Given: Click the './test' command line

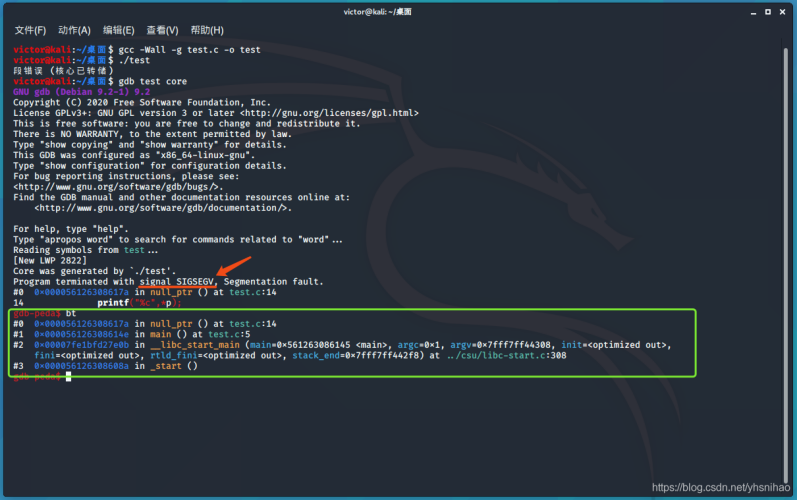Looking at the screenshot, I should [x=134, y=60].
